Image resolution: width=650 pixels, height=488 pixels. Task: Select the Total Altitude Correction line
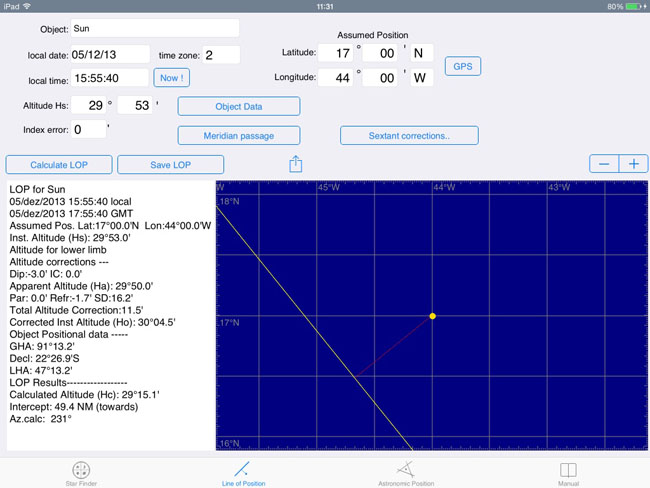pos(76,310)
